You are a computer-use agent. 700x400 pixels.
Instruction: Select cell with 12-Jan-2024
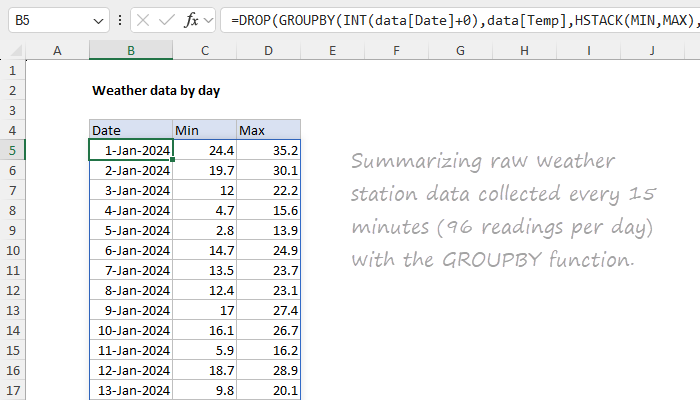click(x=131, y=371)
